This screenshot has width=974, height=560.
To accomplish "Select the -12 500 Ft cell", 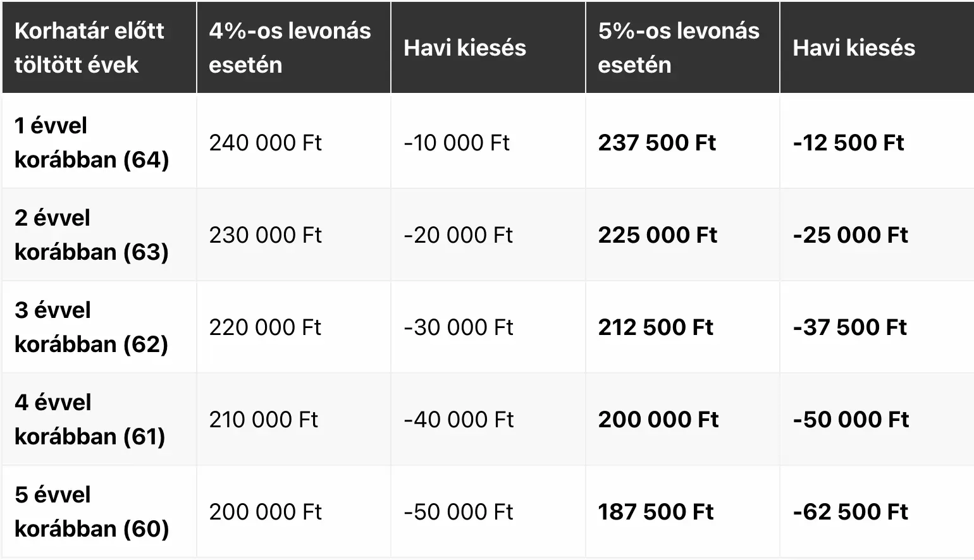I will click(849, 143).
